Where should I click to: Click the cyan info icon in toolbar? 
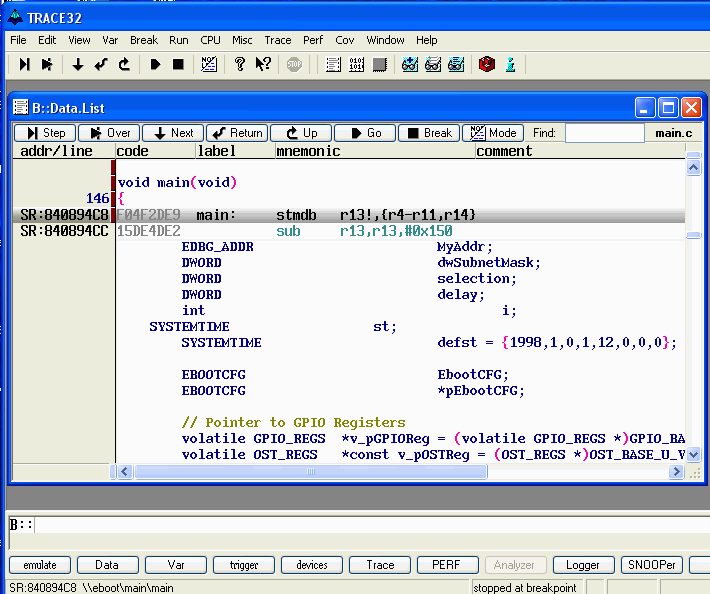coord(510,65)
